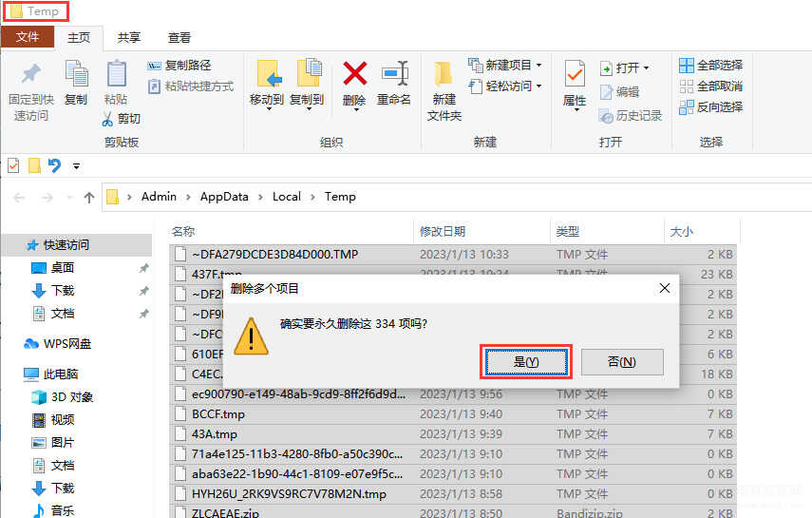Close the 删除多个项目 dialog

tap(665, 288)
